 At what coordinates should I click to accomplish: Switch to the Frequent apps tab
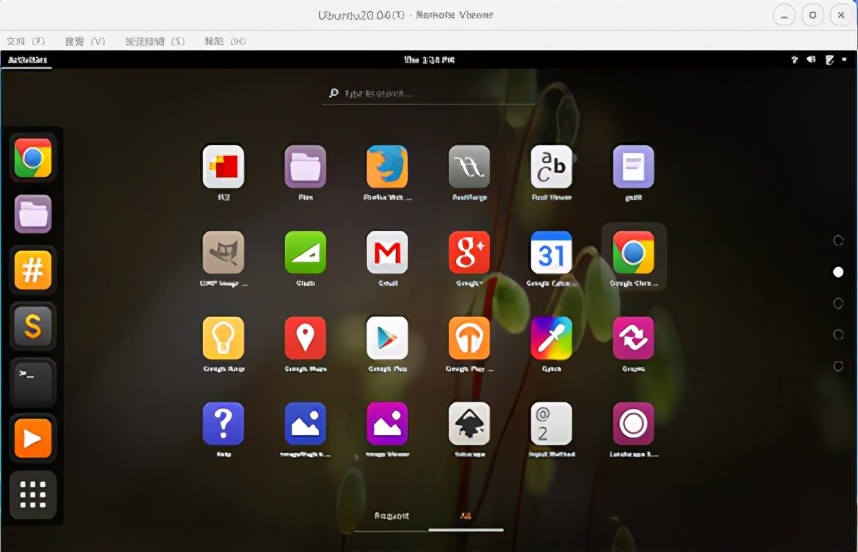[x=391, y=516]
